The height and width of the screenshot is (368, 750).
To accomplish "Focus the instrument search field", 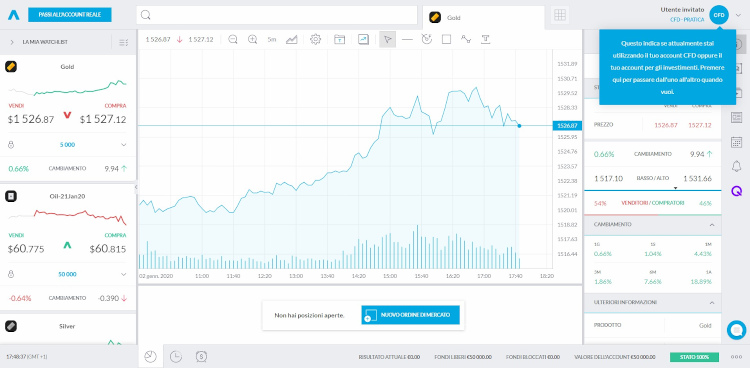I will click(x=277, y=15).
